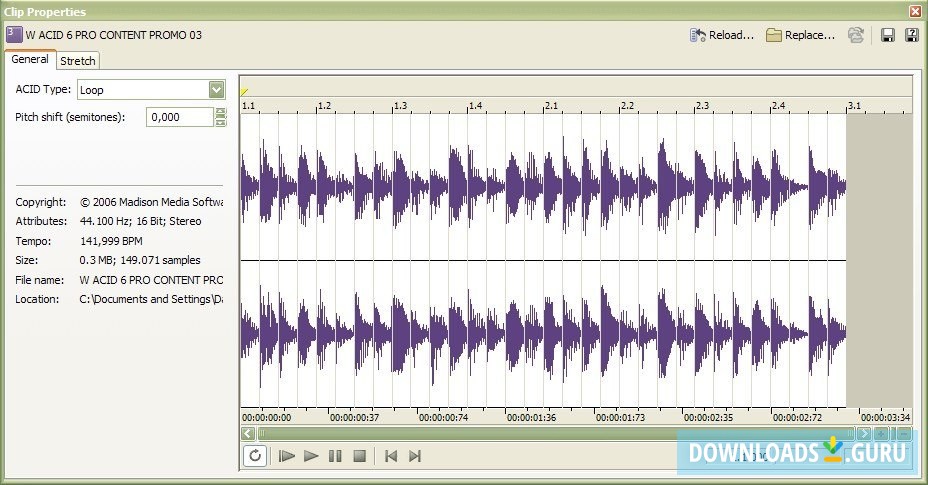This screenshot has height=485, width=928.
Task: Click the Reload button in the toolbar
Action: [721, 36]
